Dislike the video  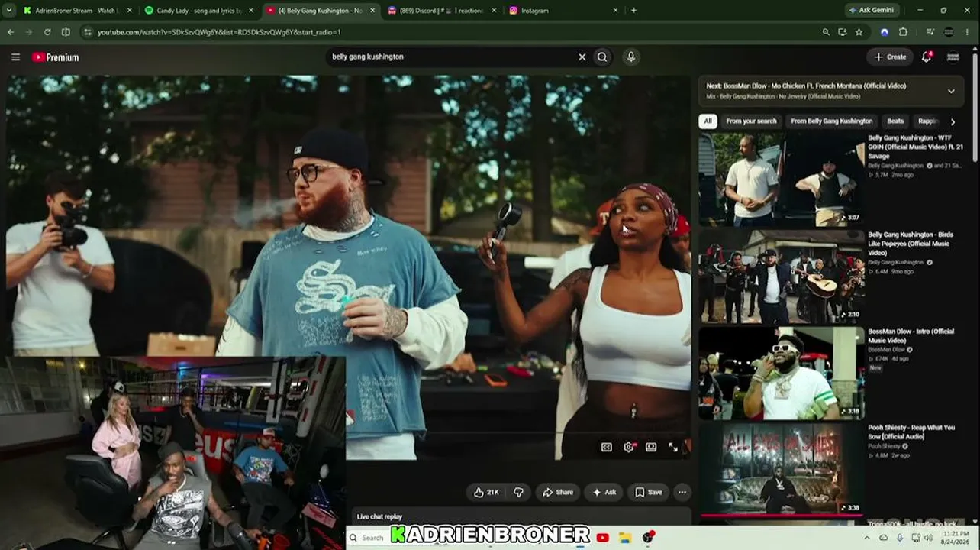tap(518, 493)
